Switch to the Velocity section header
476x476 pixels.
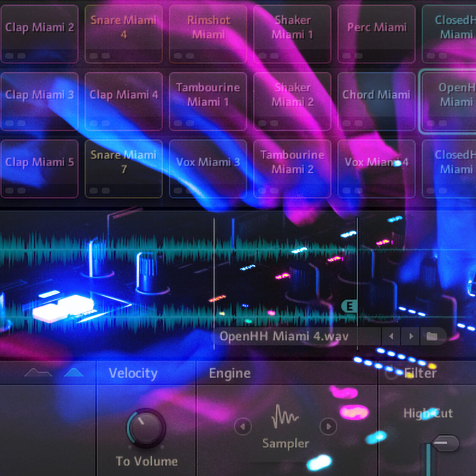132,373
